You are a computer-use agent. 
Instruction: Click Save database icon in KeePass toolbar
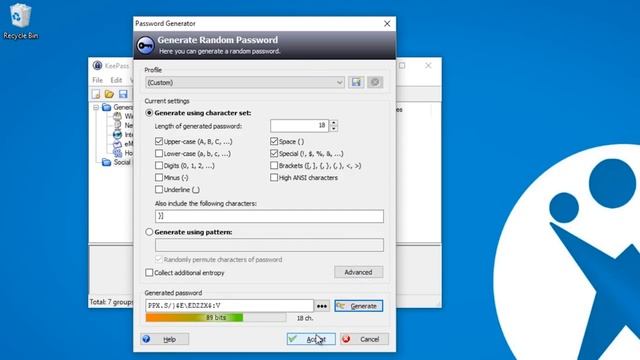click(123, 94)
